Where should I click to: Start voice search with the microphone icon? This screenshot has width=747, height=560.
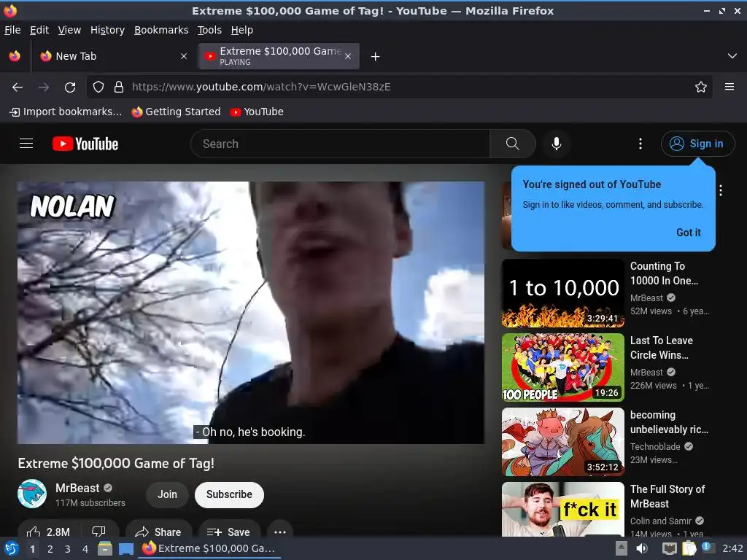click(x=556, y=144)
